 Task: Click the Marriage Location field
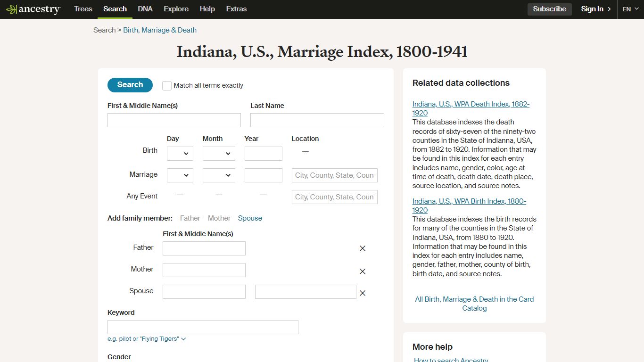click(x=335, y=175)
